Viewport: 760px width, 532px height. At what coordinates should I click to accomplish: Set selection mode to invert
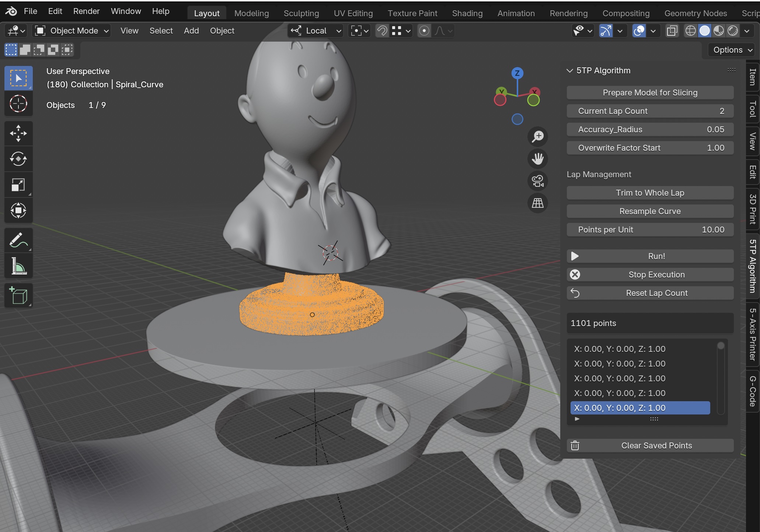tap(53, 50)
